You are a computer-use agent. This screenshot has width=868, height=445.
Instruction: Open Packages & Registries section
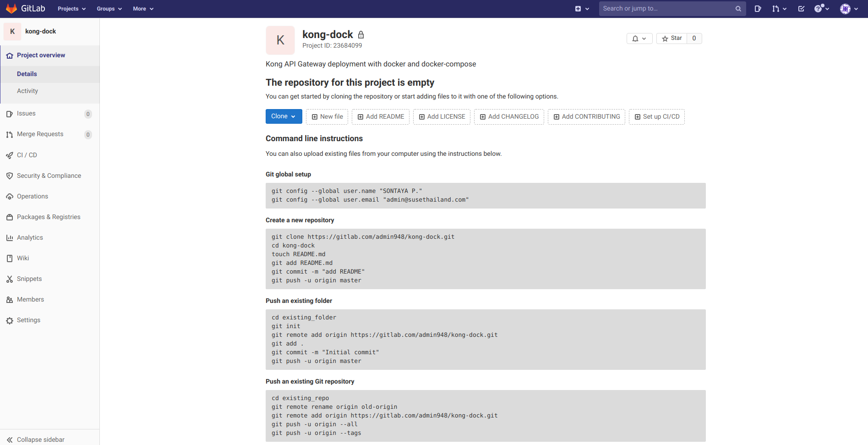click(49, 217)
